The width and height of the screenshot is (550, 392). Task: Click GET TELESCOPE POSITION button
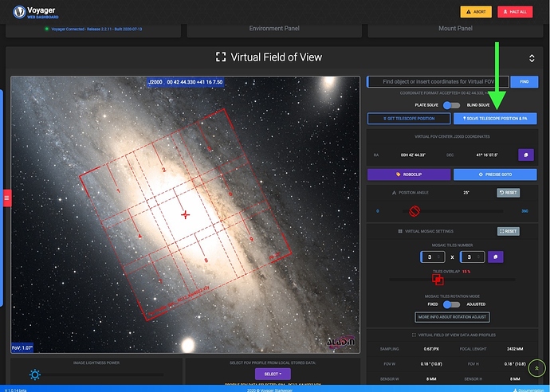pos(409,119)
